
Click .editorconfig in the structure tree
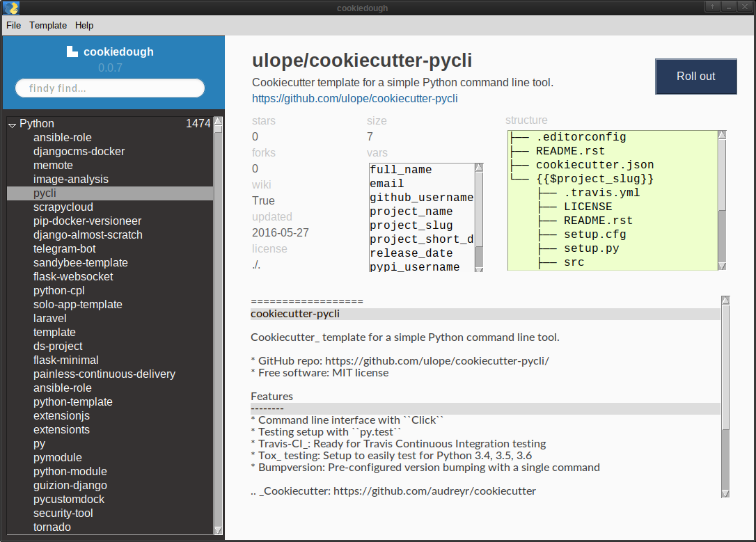pyautogui.click(x=581, y=137)
